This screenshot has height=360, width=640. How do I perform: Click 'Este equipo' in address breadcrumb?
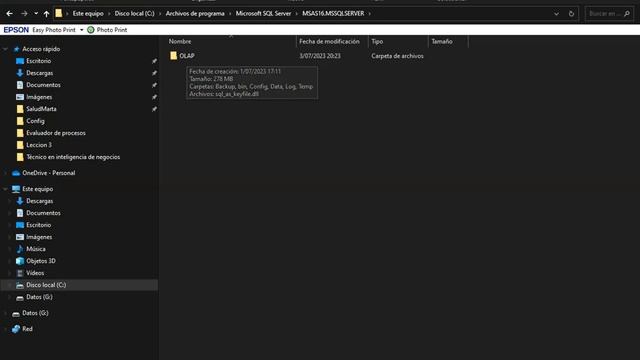coord(88,13)
